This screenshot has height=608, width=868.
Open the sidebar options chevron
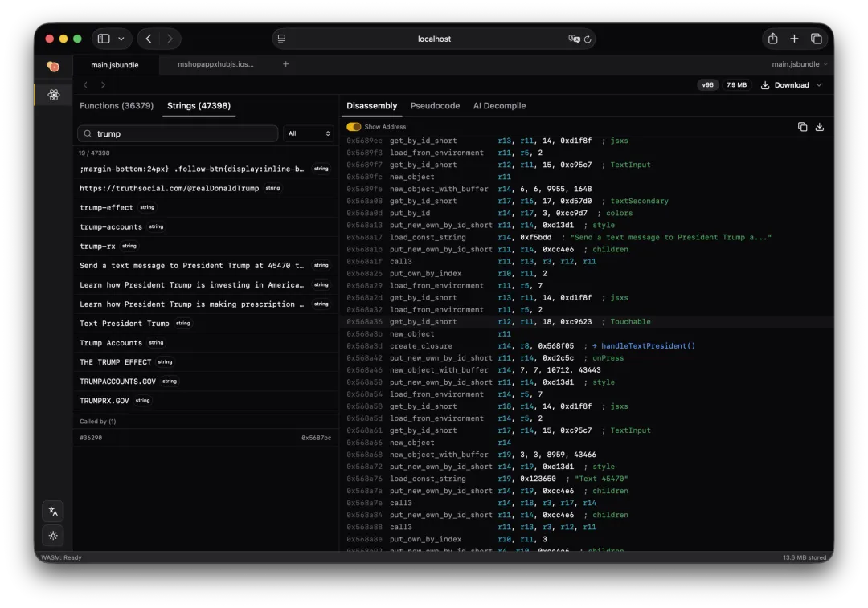click(121, 39)
